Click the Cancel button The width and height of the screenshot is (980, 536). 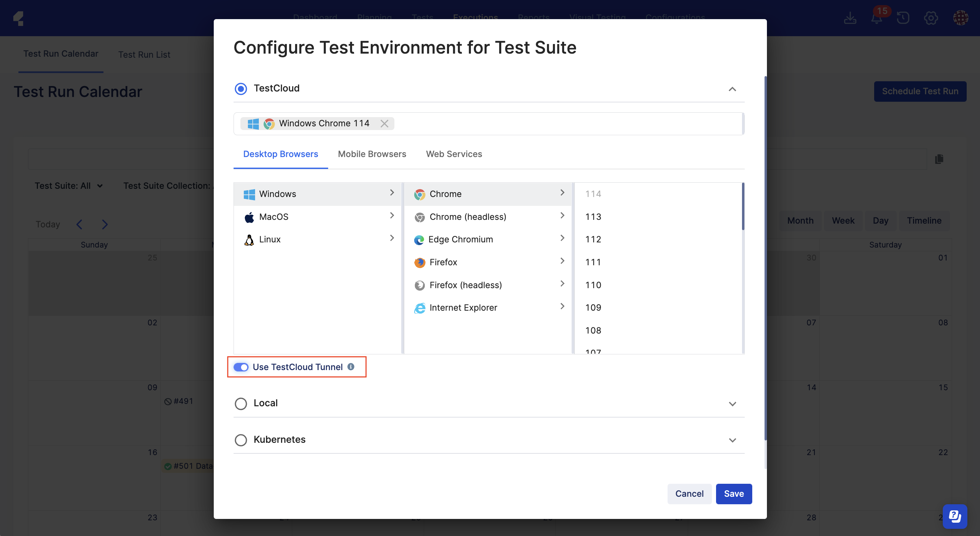[689, 494]
